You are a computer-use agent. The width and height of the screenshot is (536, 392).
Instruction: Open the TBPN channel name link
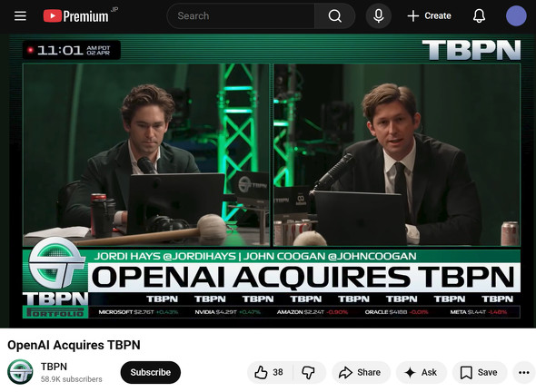point(54,367)
